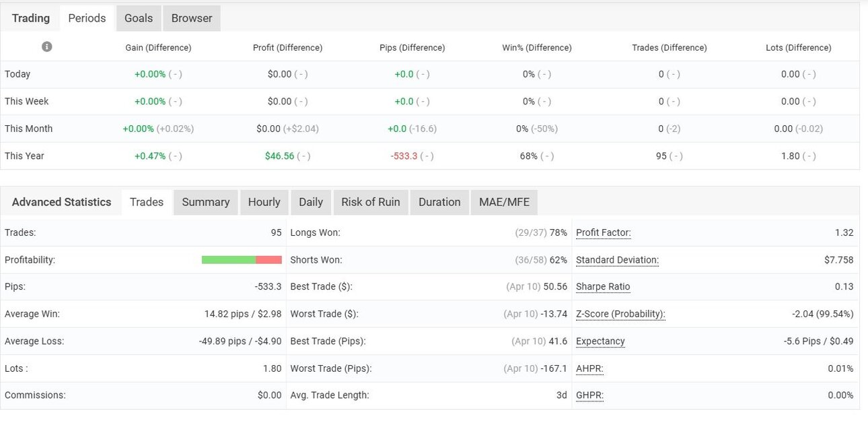Click the Standard Deviation label
The width and height of the screenshot is (868, 423).
618,259
